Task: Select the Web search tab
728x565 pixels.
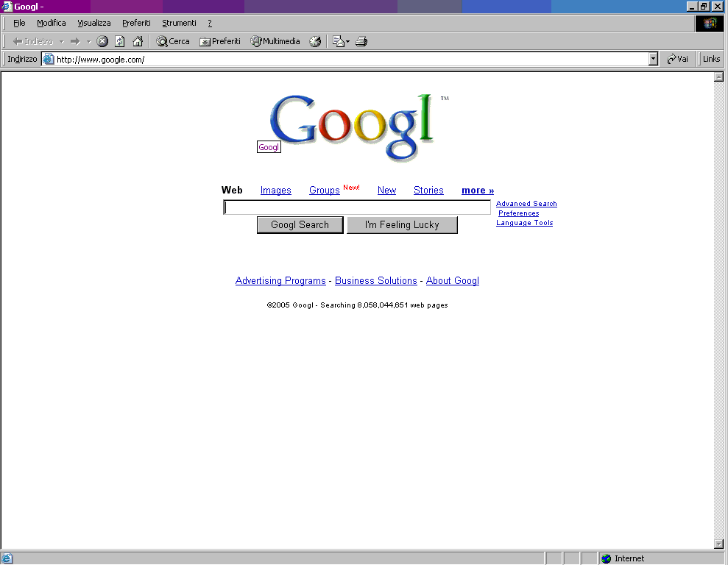Action: click(232, 191)
